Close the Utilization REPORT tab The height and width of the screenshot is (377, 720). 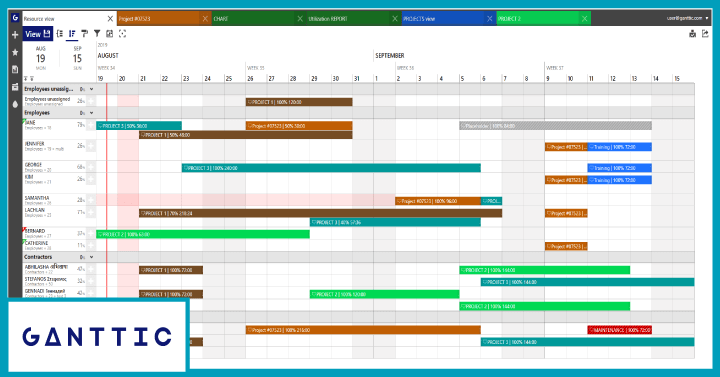pyautogui.click(x=395, y=19)
